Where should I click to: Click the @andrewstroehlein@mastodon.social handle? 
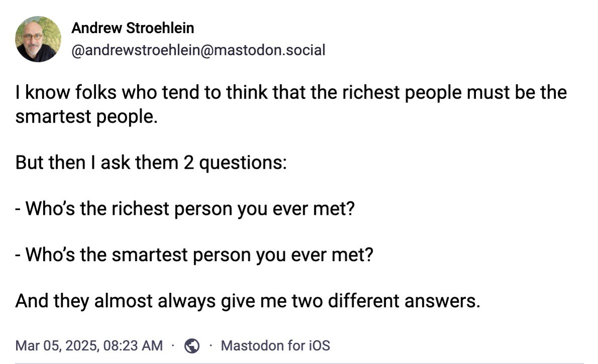198,50
